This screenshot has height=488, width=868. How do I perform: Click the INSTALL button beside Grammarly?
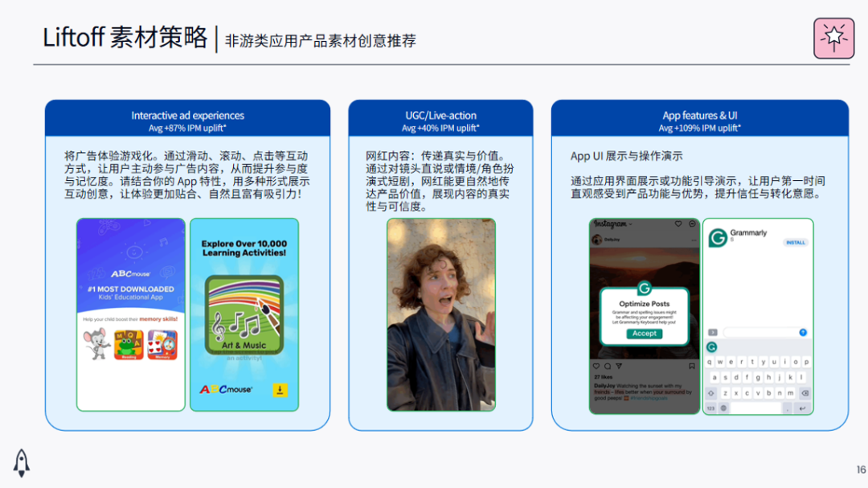[x=796, y=243]
